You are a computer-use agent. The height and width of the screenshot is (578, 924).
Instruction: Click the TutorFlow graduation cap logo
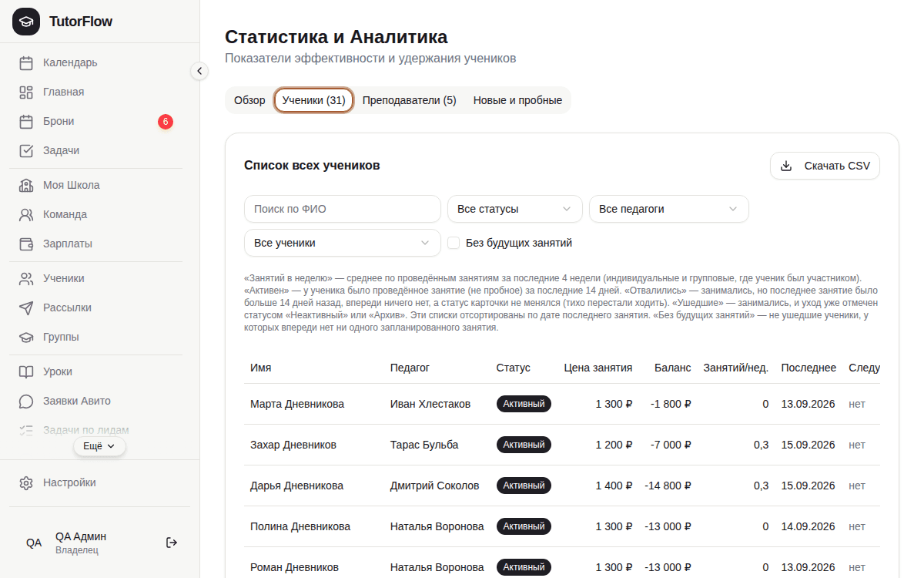26,22
